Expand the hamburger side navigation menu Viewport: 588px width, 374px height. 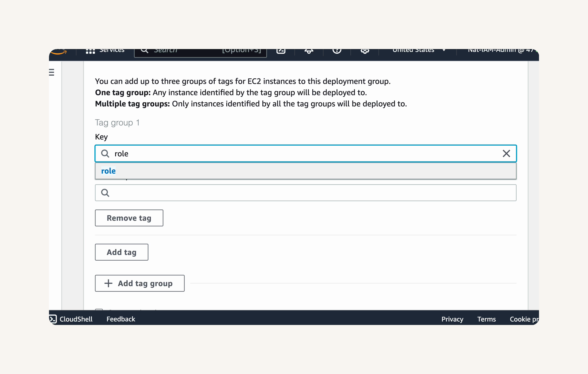coord(52,72)
